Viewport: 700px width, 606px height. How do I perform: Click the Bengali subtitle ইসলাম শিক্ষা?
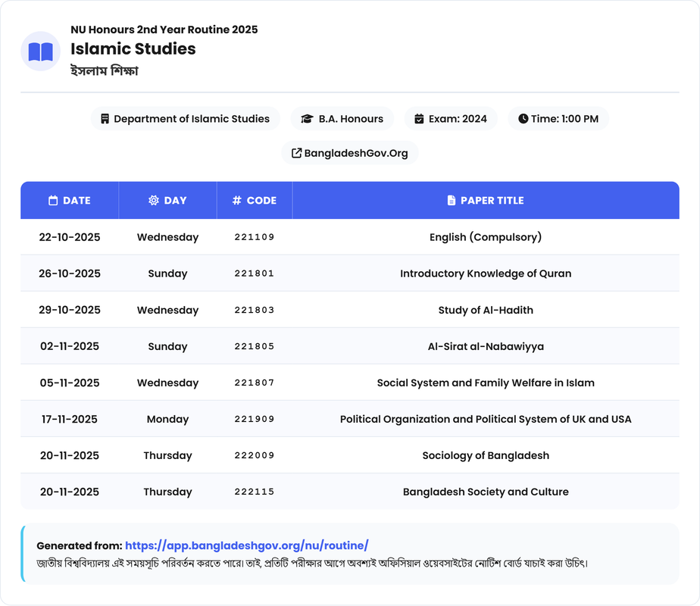pos(105,70)
